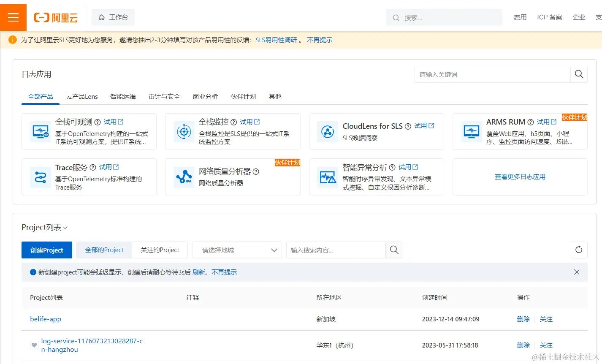Select the Trace服务 application icon

point(40,177)
